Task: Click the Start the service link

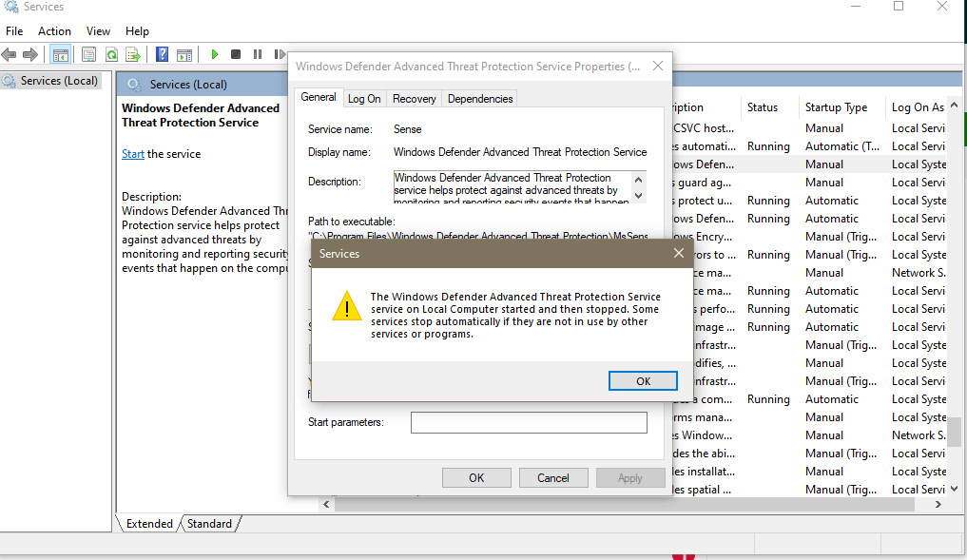Action: 132,154
